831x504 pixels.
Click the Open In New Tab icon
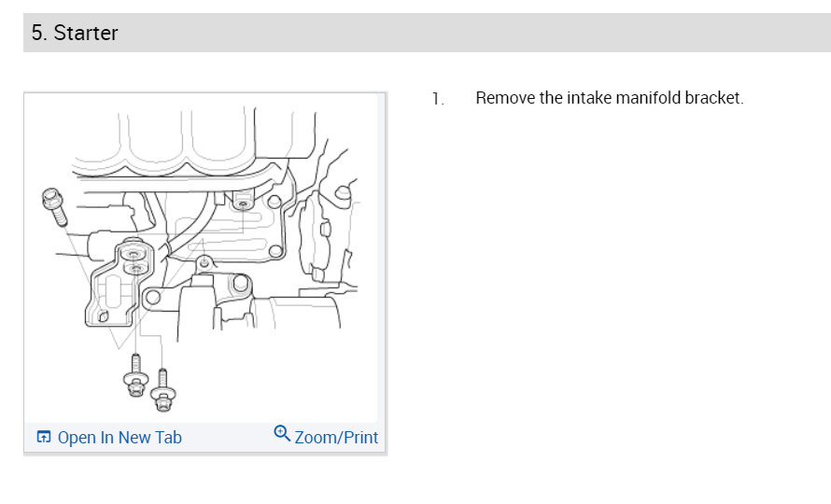pos(44,437)
